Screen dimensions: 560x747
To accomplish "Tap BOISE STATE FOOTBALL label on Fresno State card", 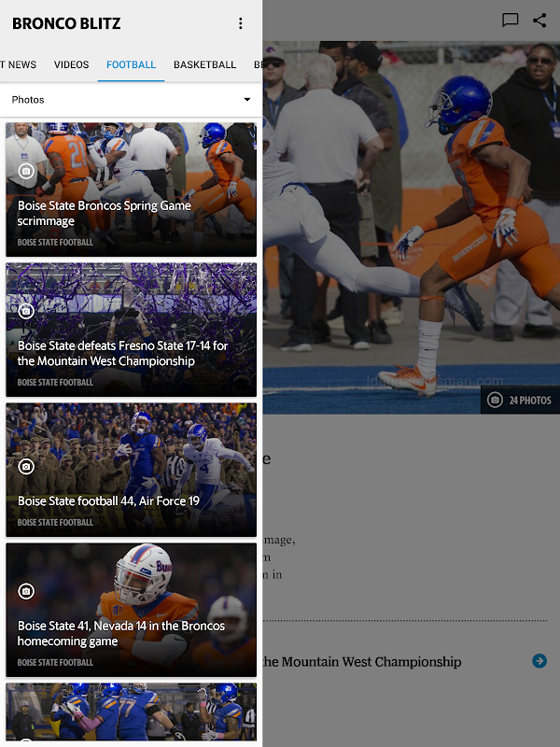I will 55,382.
